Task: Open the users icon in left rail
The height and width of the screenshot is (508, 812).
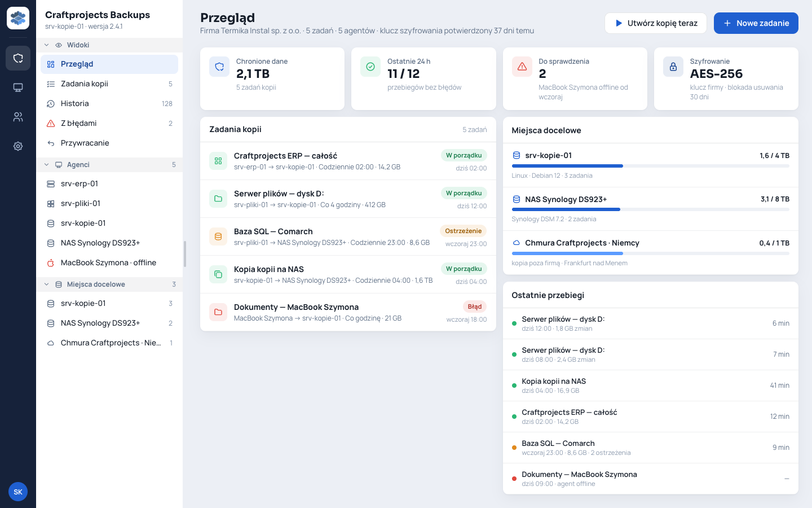Action: point(18,117)
